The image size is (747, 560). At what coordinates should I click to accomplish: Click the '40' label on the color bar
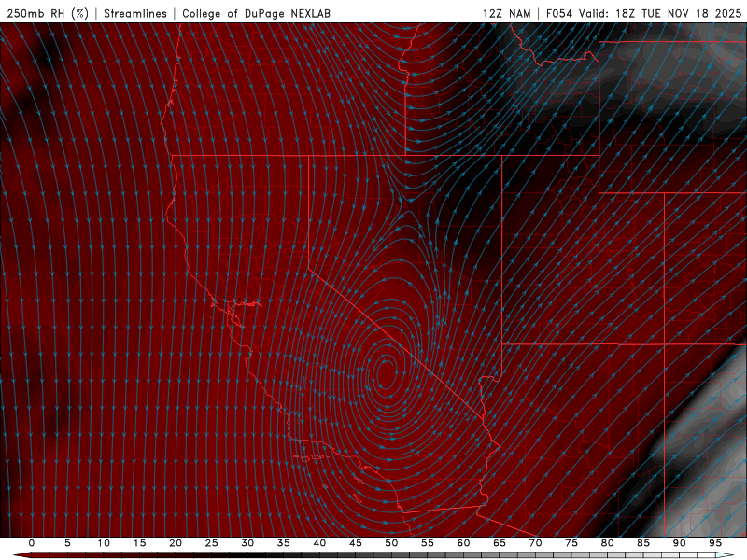[319, 543]
